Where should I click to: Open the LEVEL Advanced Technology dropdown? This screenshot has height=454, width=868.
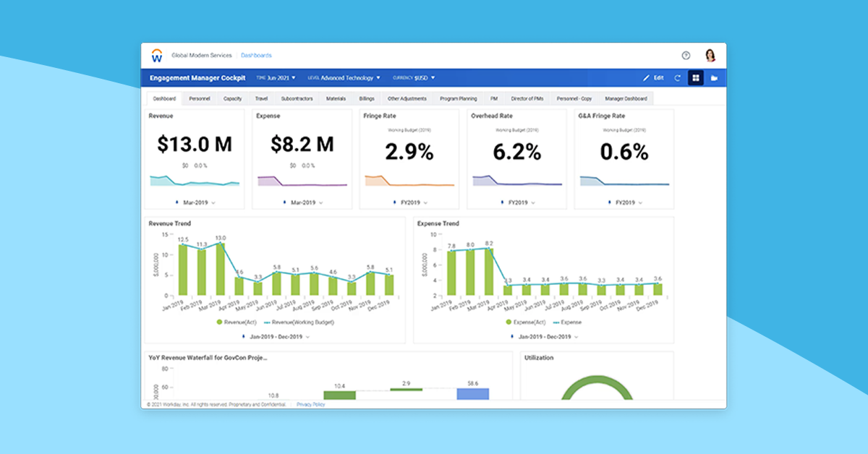[344, 77]
